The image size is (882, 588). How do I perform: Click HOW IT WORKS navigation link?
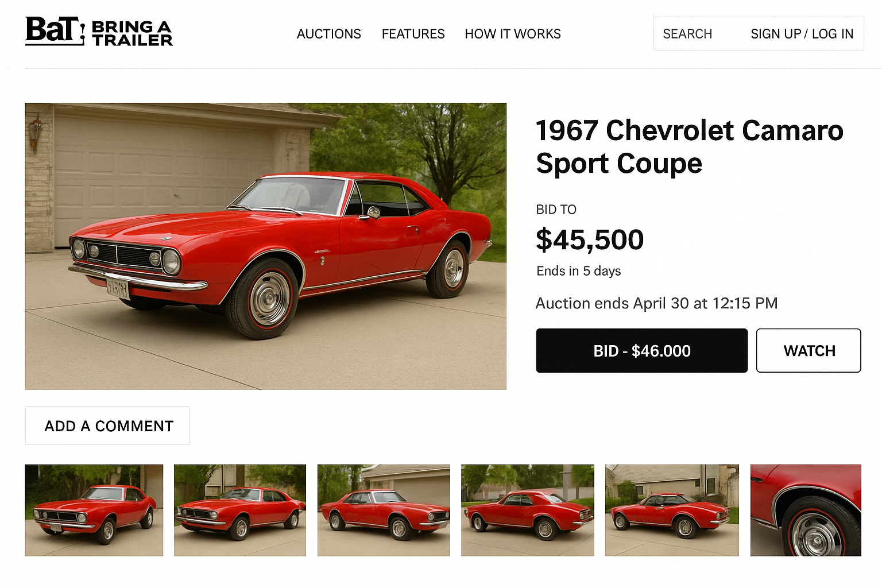coord(512,34)
